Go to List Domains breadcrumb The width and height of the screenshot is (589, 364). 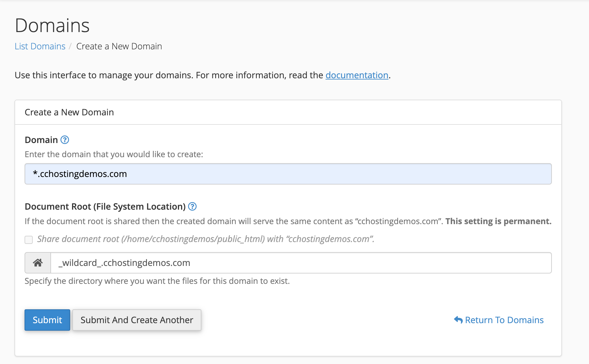pyautogui.click(x=40, y=46)
